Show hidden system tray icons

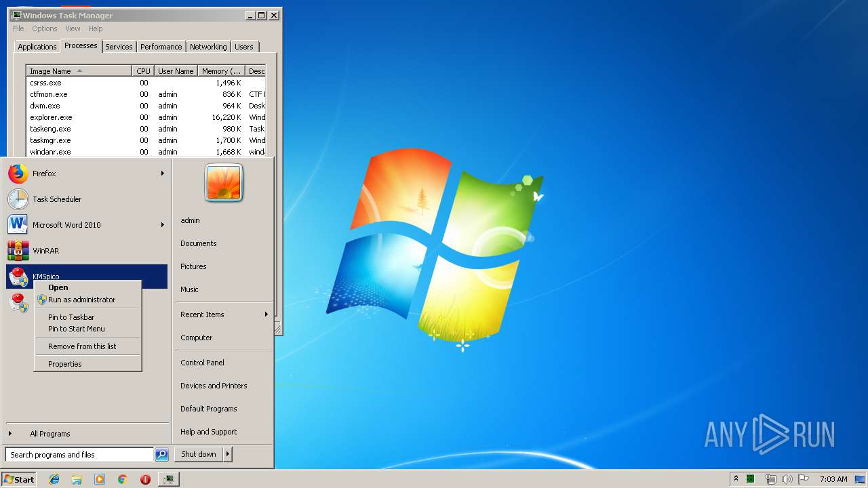point(736,479)
